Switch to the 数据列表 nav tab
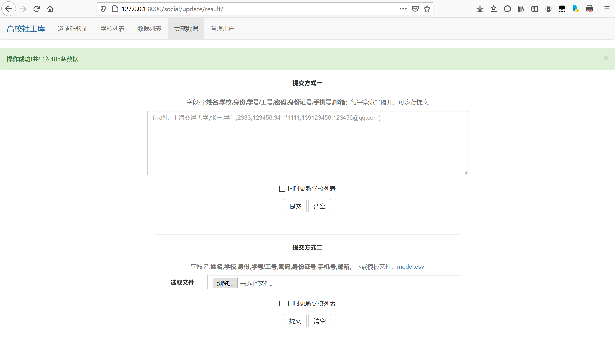This screenshot has height=364, width=615. (149, 29)
